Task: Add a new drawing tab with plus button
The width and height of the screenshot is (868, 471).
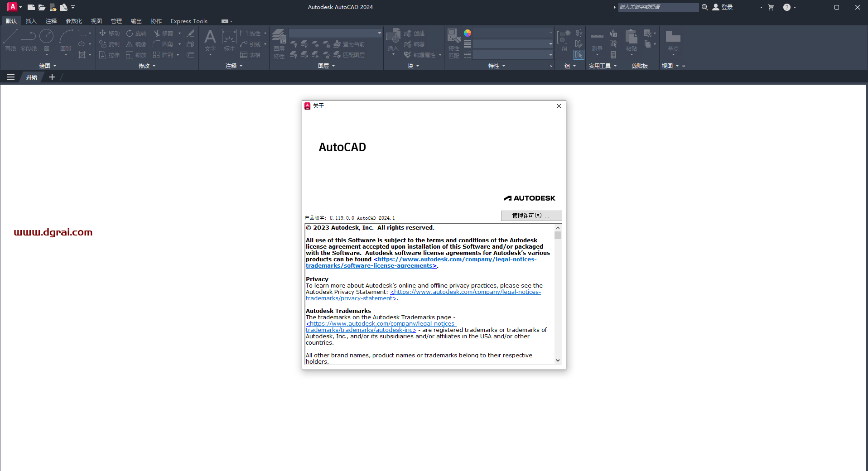Action: 52,77
